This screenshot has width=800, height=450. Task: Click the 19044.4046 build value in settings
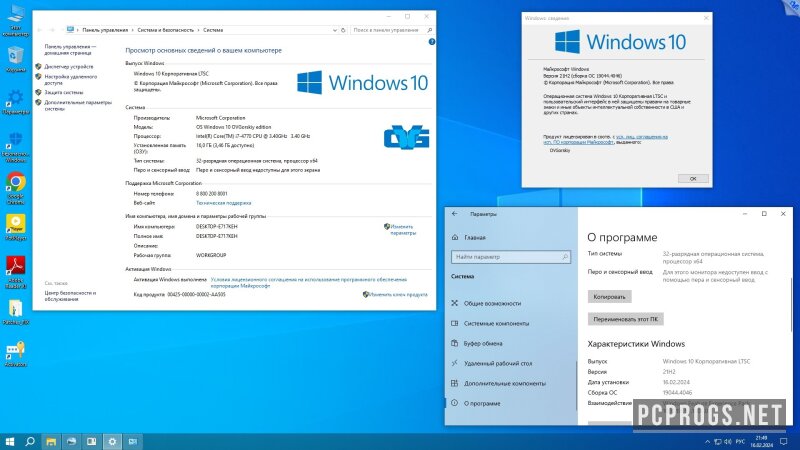tap(677, 392)
